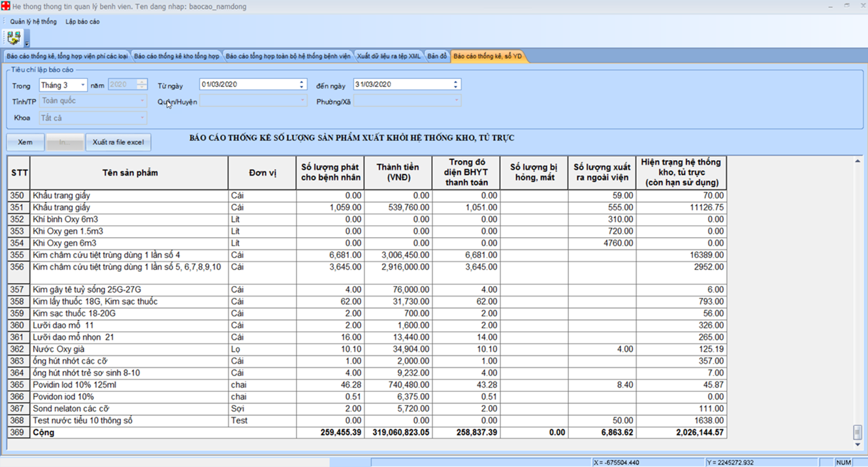Click the In button
Screen dimensions: 868x467
pyautogui.click(x=65, y=142)
